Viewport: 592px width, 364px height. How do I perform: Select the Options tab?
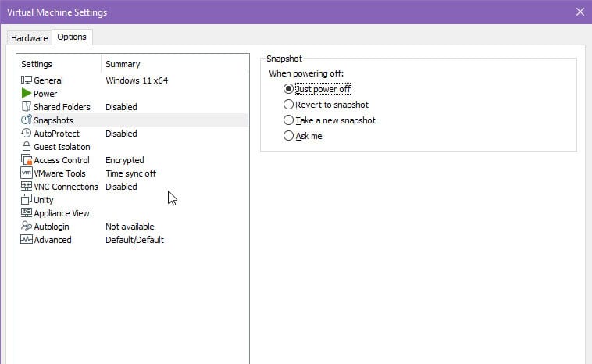tap(72, 37)
